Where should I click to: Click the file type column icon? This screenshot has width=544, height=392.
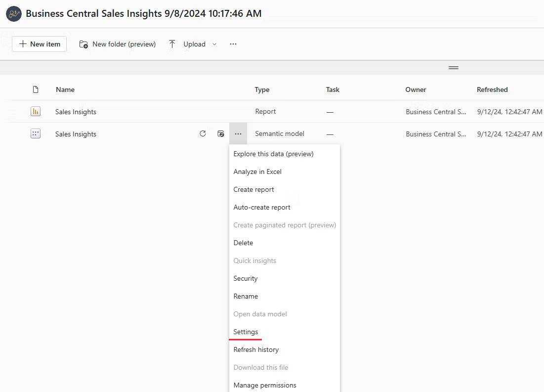click(x=36, y=89)
